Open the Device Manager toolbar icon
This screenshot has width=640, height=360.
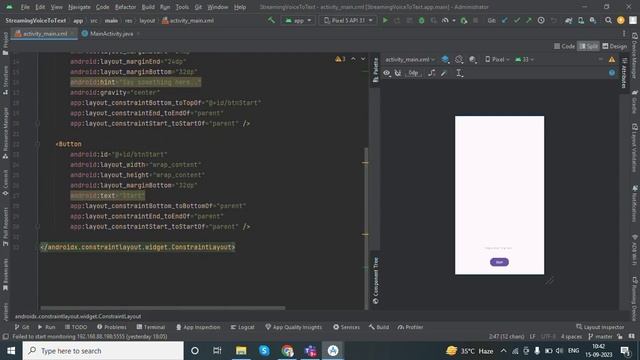[x=580, y=20]
